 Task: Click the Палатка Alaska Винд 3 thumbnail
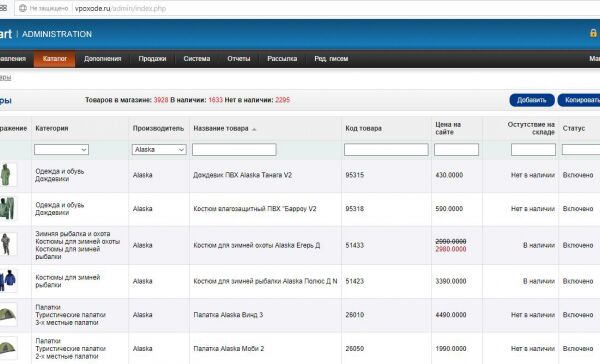point(8,315)
